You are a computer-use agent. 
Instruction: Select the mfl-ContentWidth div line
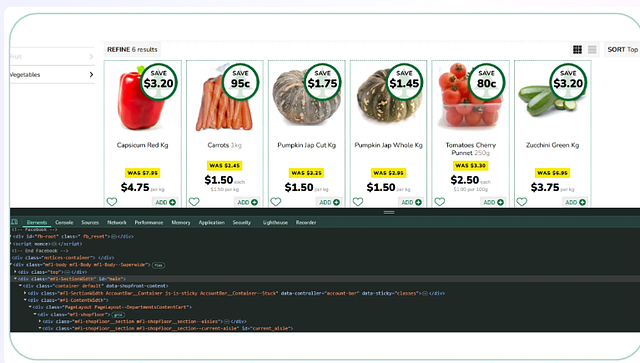click(x=68, y=300)
